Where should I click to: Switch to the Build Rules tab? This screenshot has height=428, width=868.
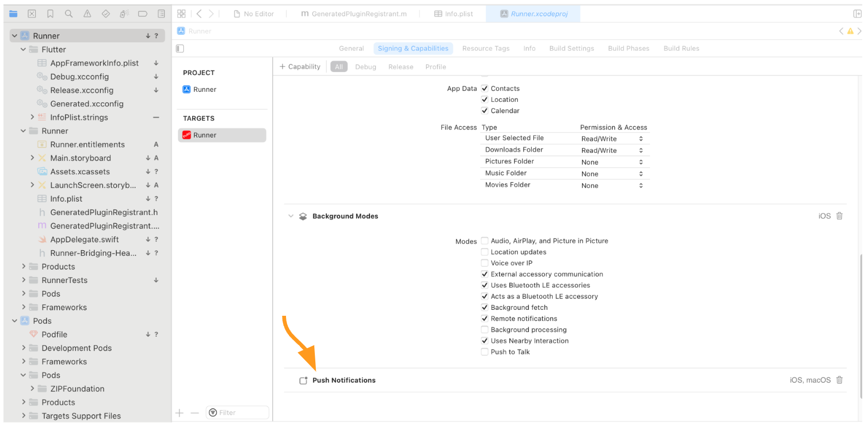point(681,48)
